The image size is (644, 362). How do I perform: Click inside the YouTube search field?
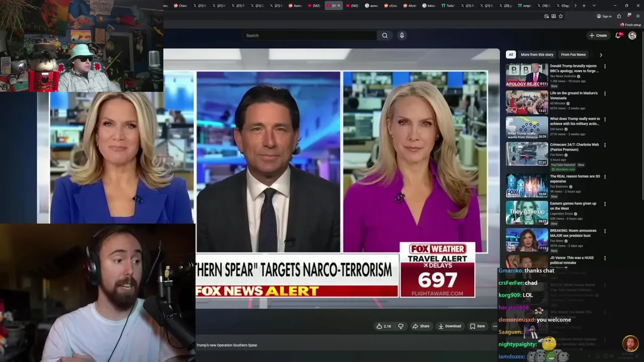pos(309,35)
